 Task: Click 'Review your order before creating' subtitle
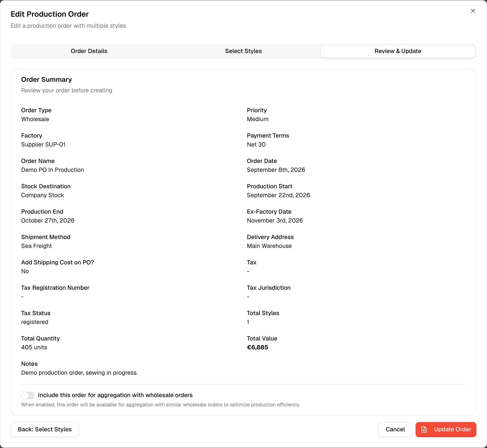click(x=67, y=90)
